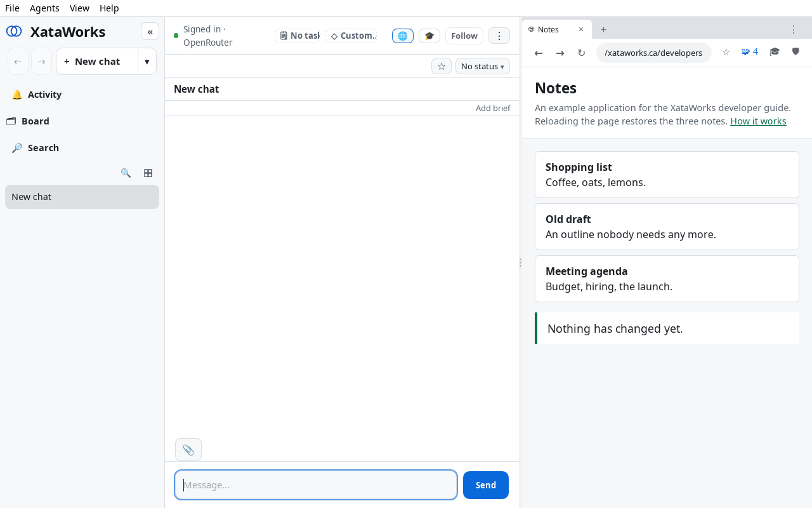Screen dimensions: 812x508
Task: Toggle the Follow button
Action: [464, 36]
